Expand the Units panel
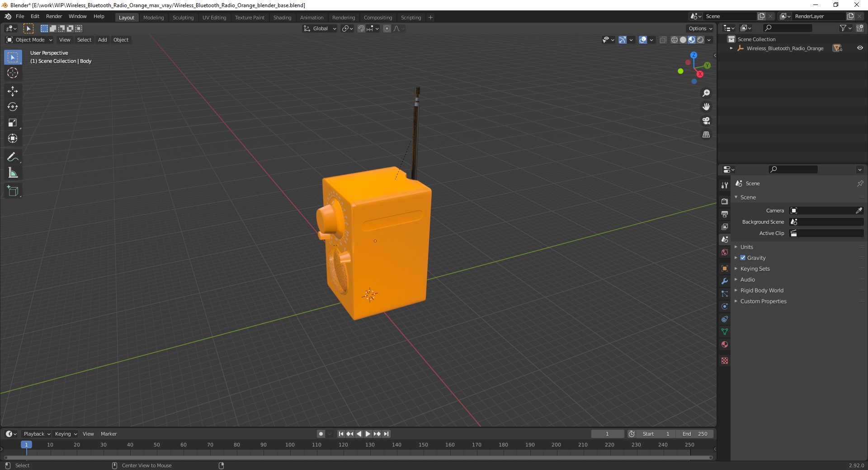The width and height of the screenshot is (868, 470). click(x=746, y=247)
